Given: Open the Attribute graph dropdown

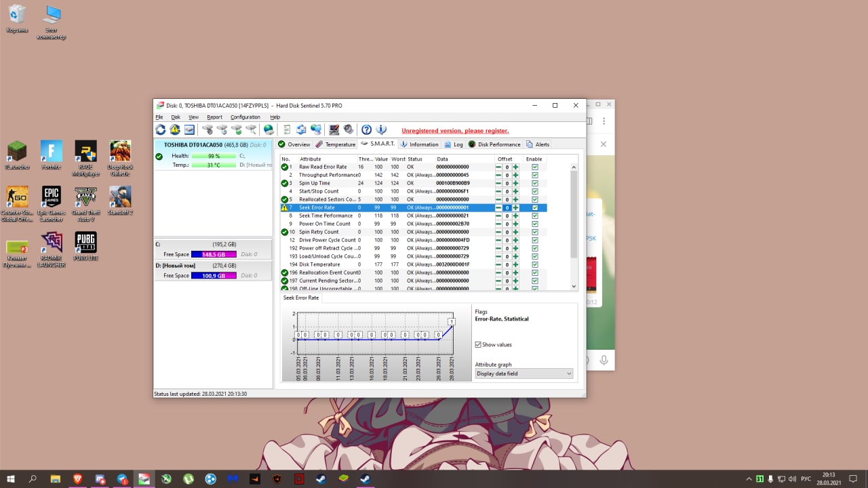Looking at the screenshot, I should [x=524, y=373].
